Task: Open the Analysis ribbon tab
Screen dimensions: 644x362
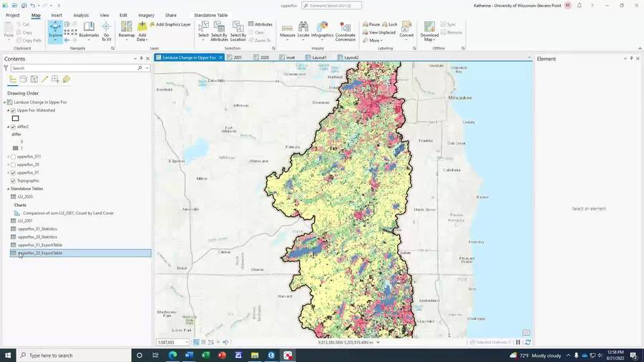Action: (81, 15)
